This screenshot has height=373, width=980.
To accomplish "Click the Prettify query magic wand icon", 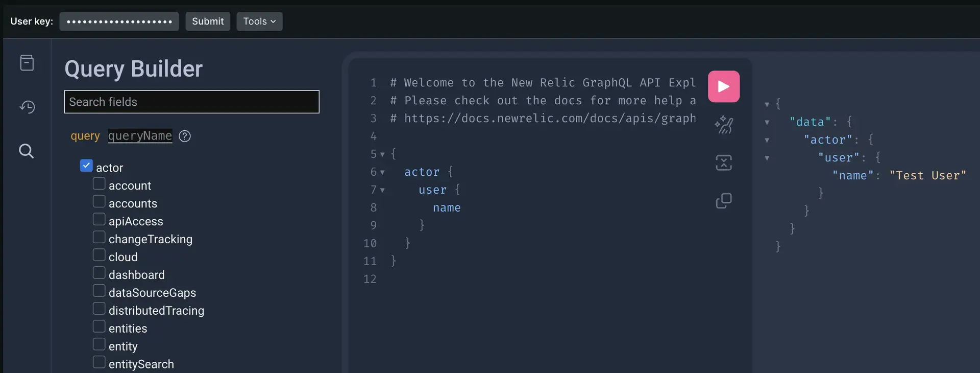I will pyautogui.click(x=723, y=125).
